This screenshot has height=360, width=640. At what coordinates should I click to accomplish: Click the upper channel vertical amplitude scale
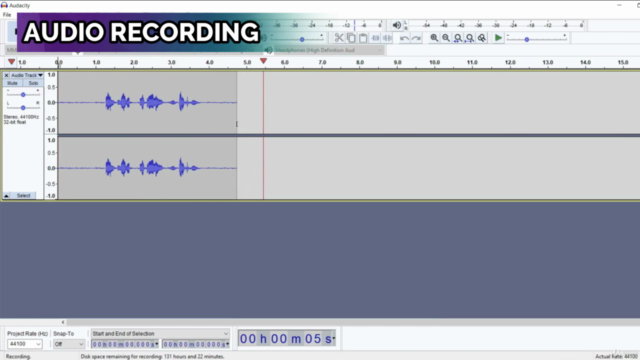[51, 102]
